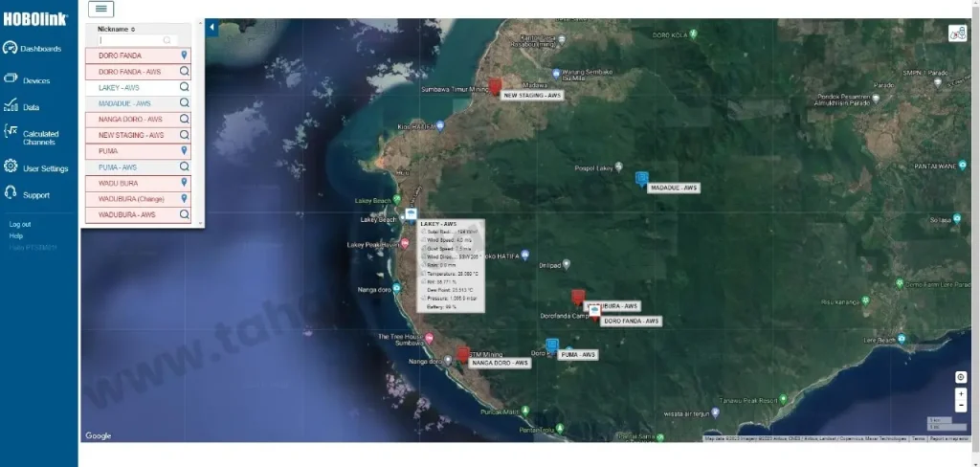This screenshot has height=467, width=980.
Task: Click the location pin for WADU BURA
Action: (x=183, y=183)
